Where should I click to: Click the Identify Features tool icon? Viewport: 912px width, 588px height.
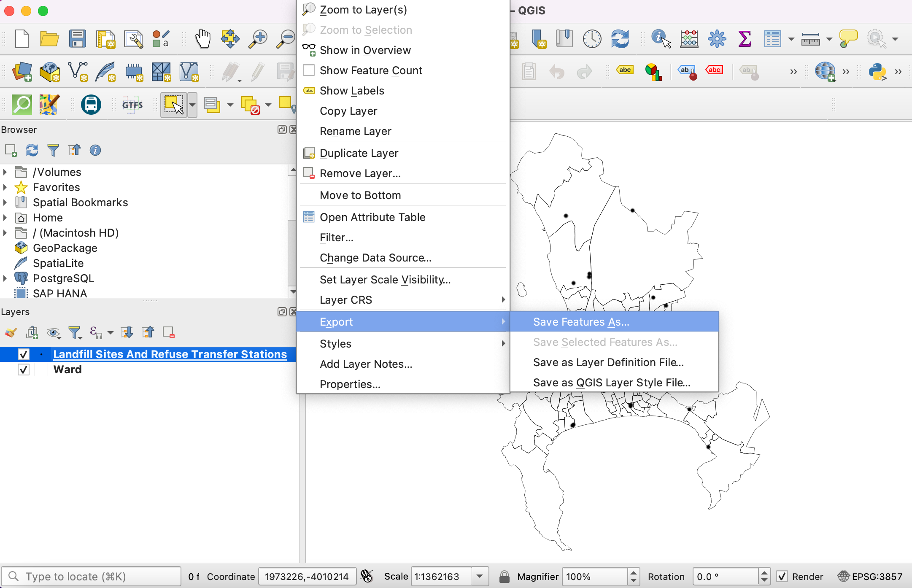pos(662,38)
